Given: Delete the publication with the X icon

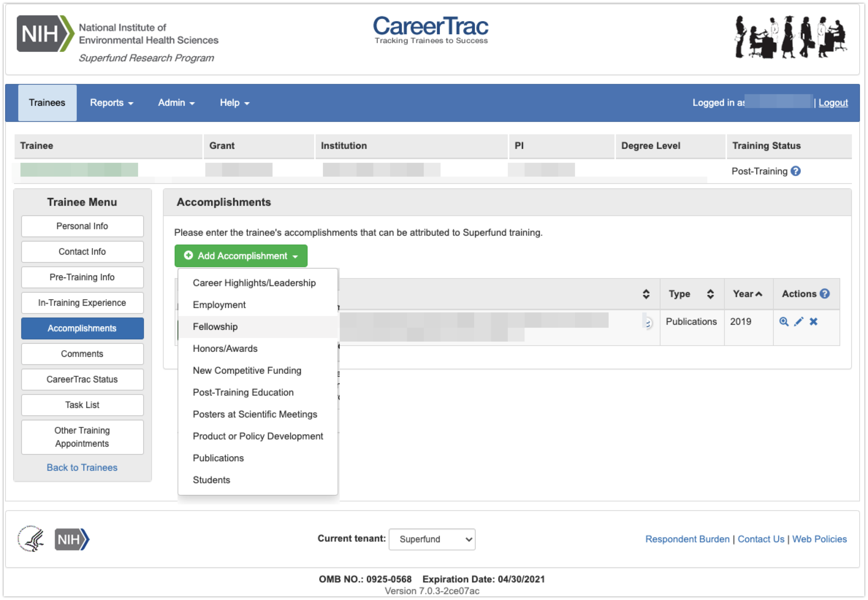Looking at the screenshot, I should click(814, 322).
